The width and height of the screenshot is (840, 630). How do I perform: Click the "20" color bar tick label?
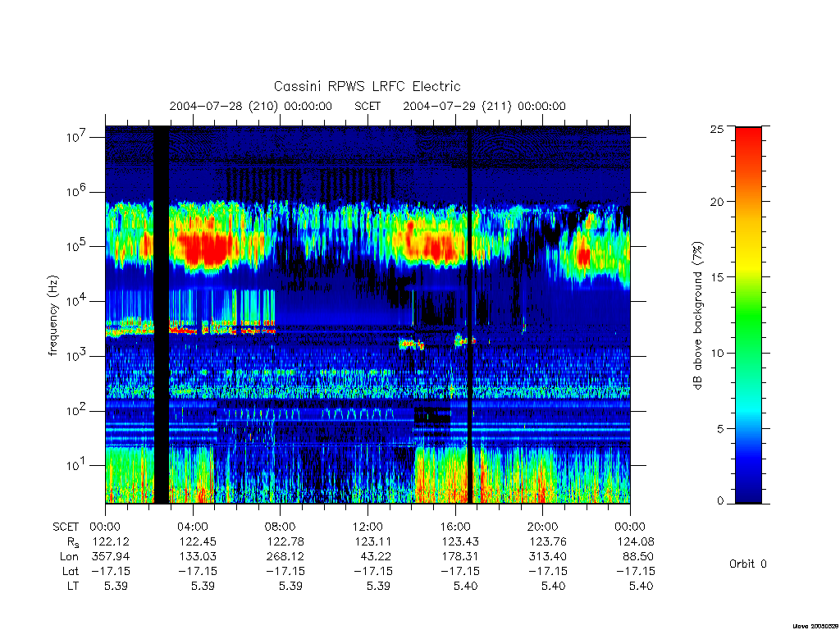click(x=717, y=202)
